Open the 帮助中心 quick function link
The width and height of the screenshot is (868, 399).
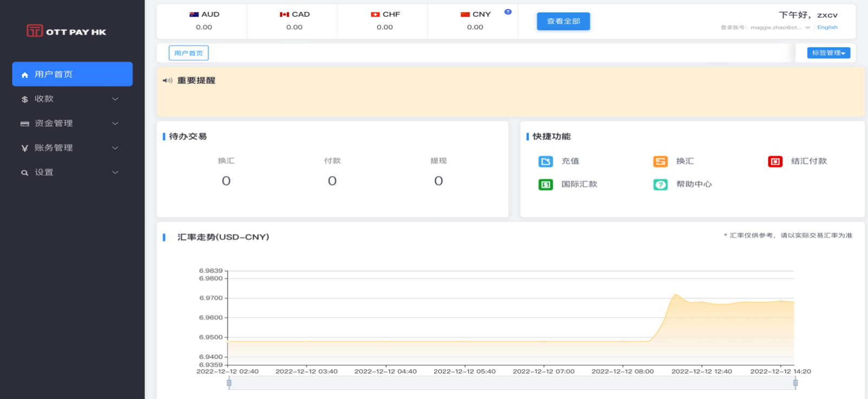[694, 184]
